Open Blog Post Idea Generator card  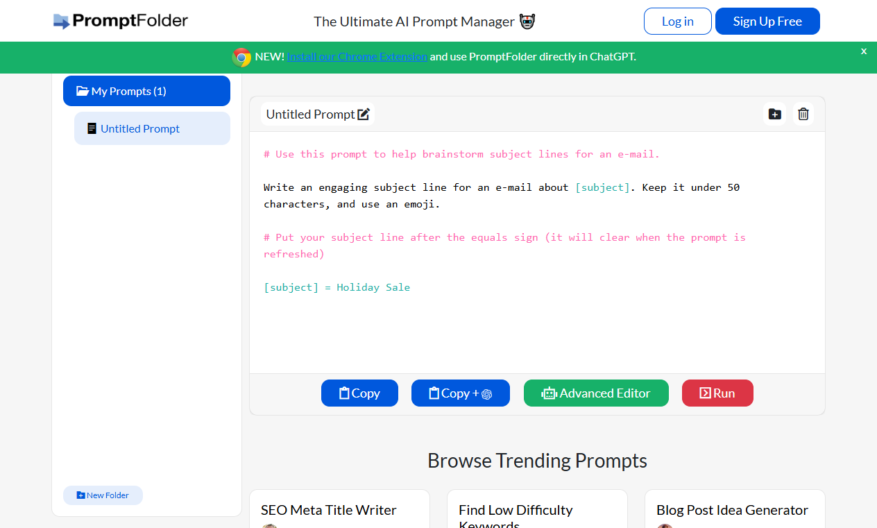735,509
